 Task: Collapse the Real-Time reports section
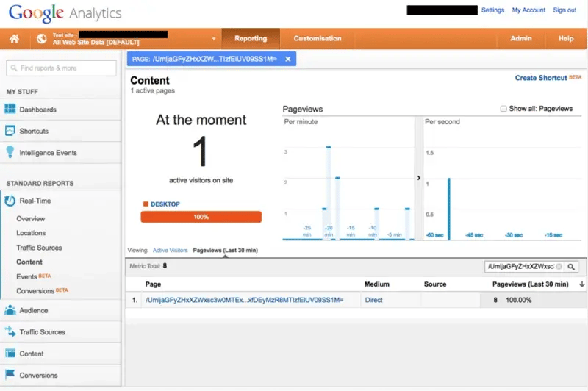point(10,201)
